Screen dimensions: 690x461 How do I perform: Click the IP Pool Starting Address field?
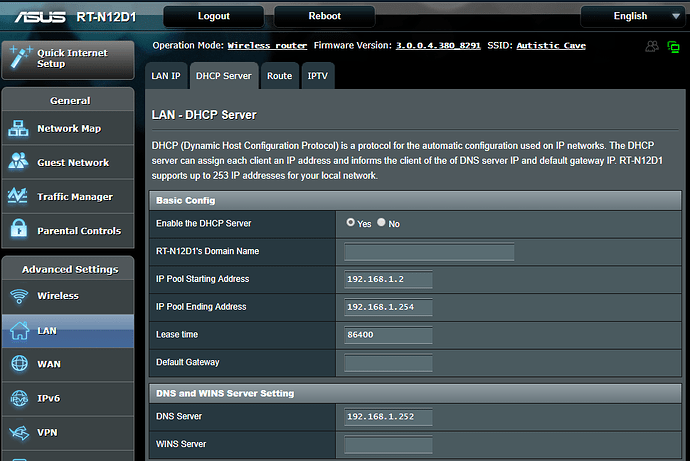[x=388, y=279]
